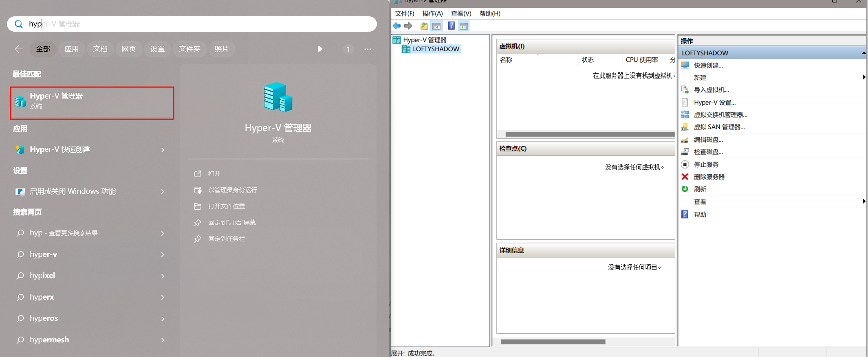Toggle the action pane toolbar icon

click(x=464, y=26)
